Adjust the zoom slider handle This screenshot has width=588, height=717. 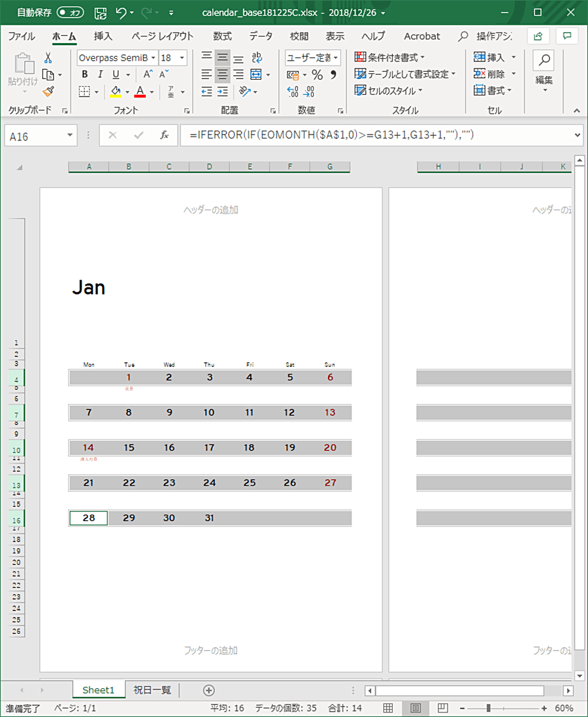click(488, 708)
